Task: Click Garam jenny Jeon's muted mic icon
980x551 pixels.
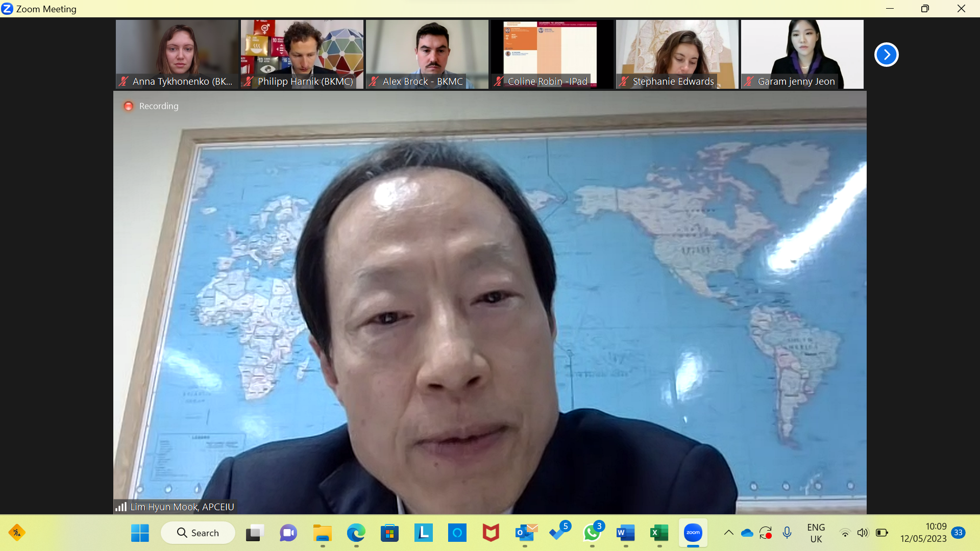Action: pos(749,81)
